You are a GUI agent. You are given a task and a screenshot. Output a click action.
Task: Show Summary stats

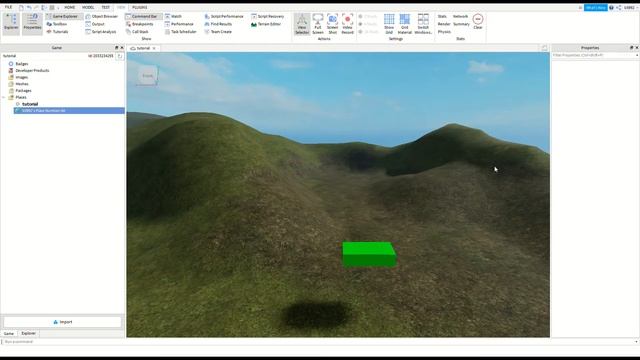click(x=461, y=24)
